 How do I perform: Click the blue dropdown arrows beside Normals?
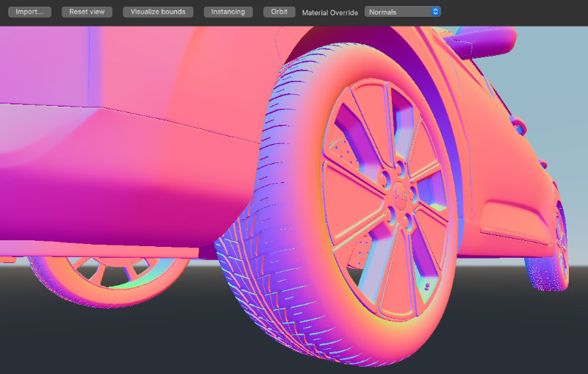coord(435,12)
